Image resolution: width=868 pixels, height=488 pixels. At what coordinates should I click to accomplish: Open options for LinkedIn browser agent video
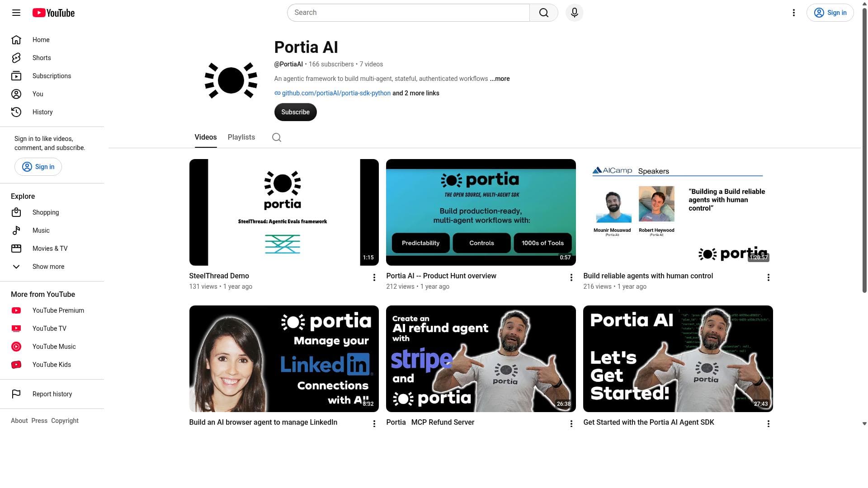pyautogui.click(x=374, y=424)
